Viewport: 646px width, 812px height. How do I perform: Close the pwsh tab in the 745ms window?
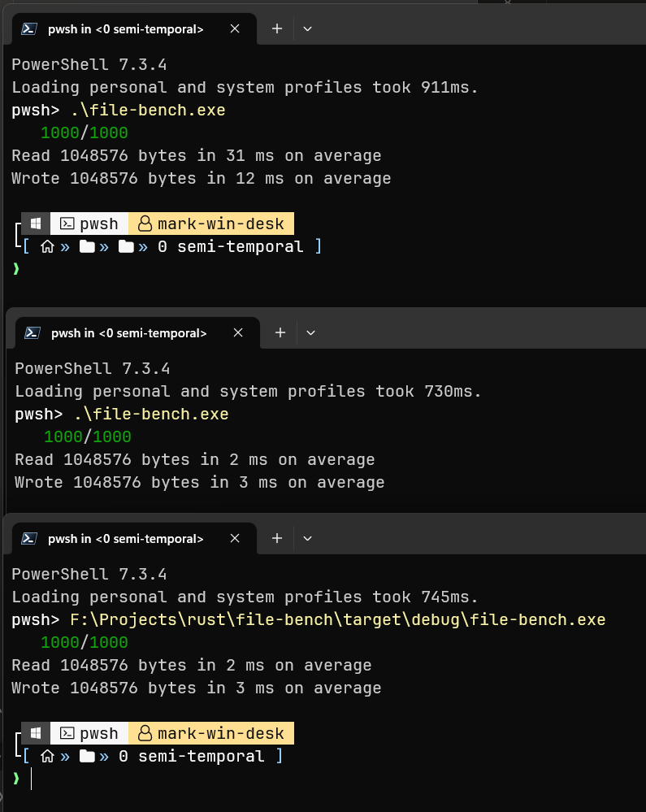[x=235, y=539]
